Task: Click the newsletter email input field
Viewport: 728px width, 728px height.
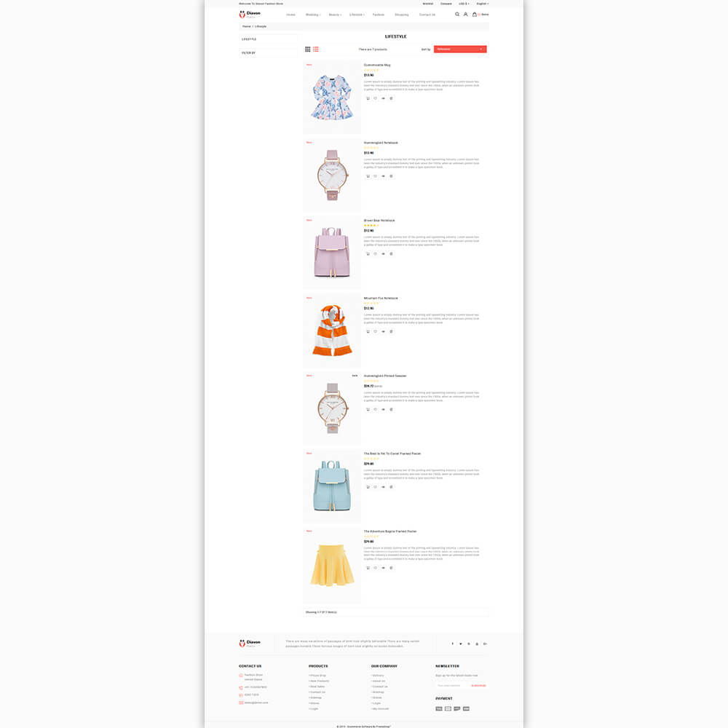Action: click(x=453, y=686)
